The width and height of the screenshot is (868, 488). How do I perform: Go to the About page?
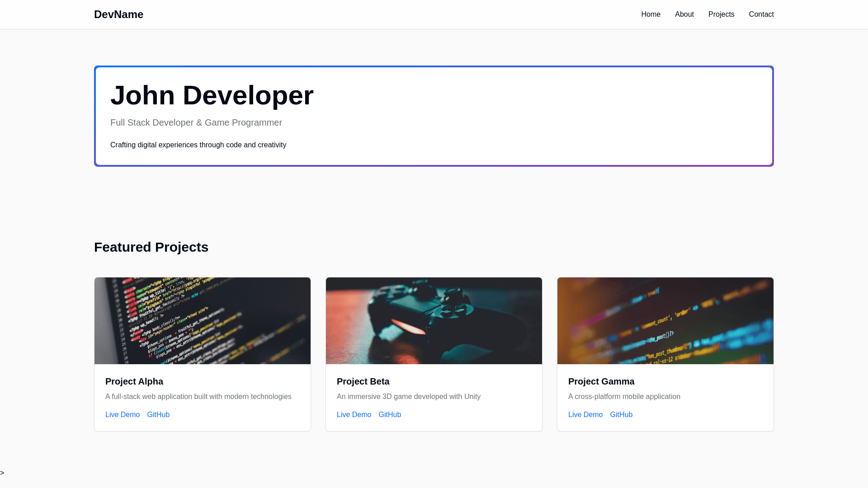[684, 14]
